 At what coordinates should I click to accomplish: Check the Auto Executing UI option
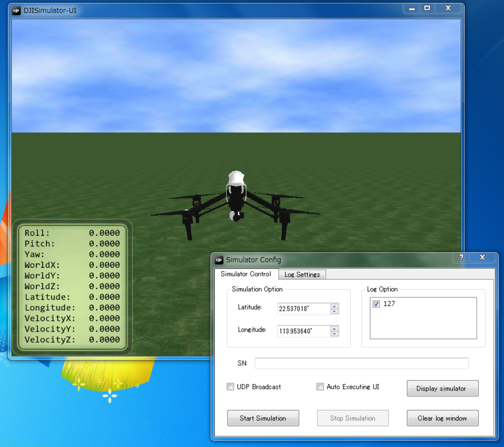tap(320, 387)
